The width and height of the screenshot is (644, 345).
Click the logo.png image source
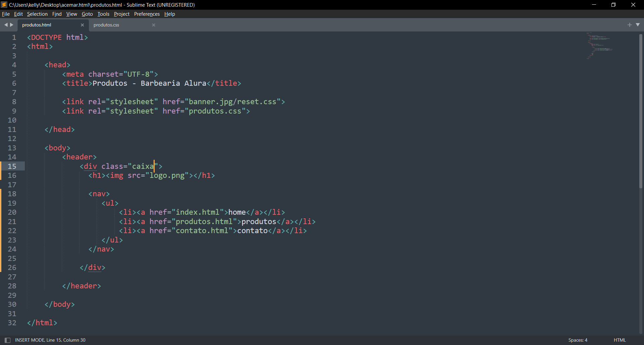[x=167, y=176]
